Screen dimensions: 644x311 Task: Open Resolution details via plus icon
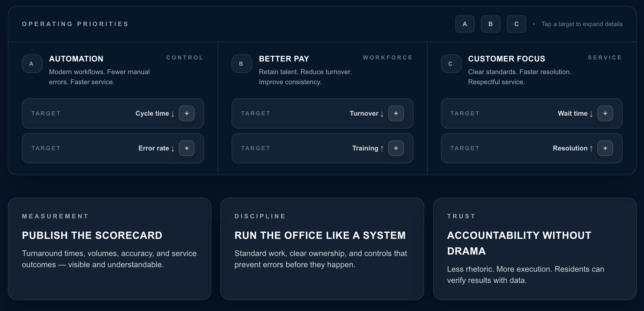pos(605,148)
